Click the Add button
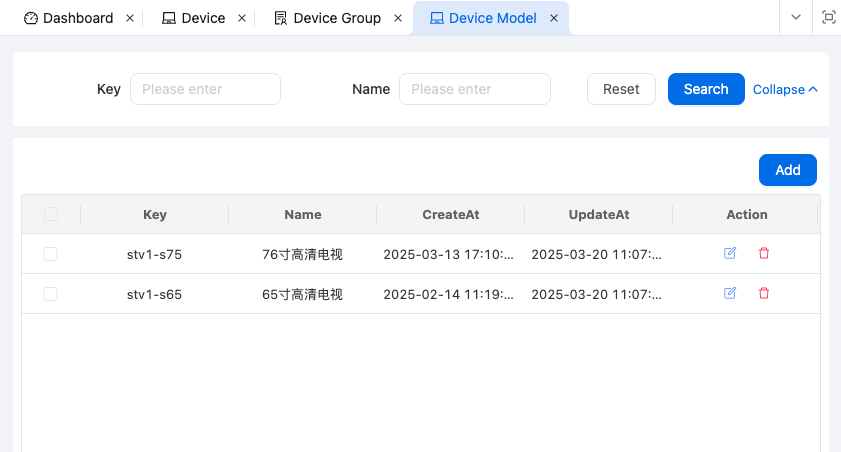 click(788, 170)
